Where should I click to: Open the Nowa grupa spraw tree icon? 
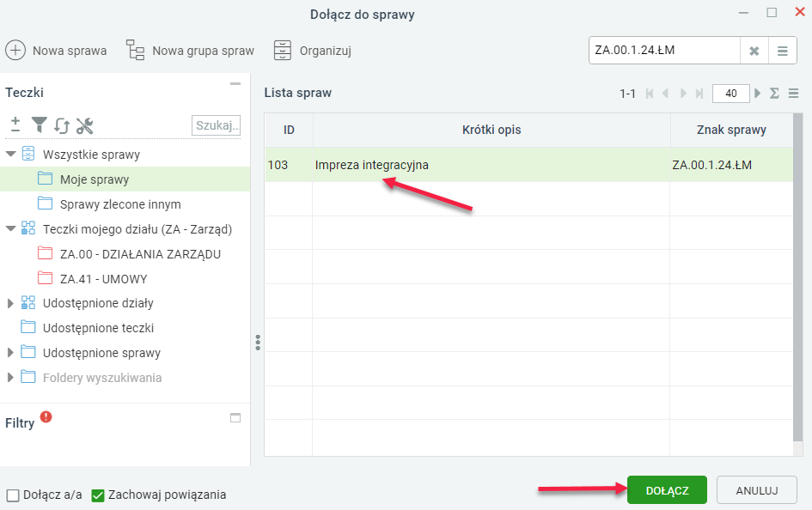pos(135,51)
